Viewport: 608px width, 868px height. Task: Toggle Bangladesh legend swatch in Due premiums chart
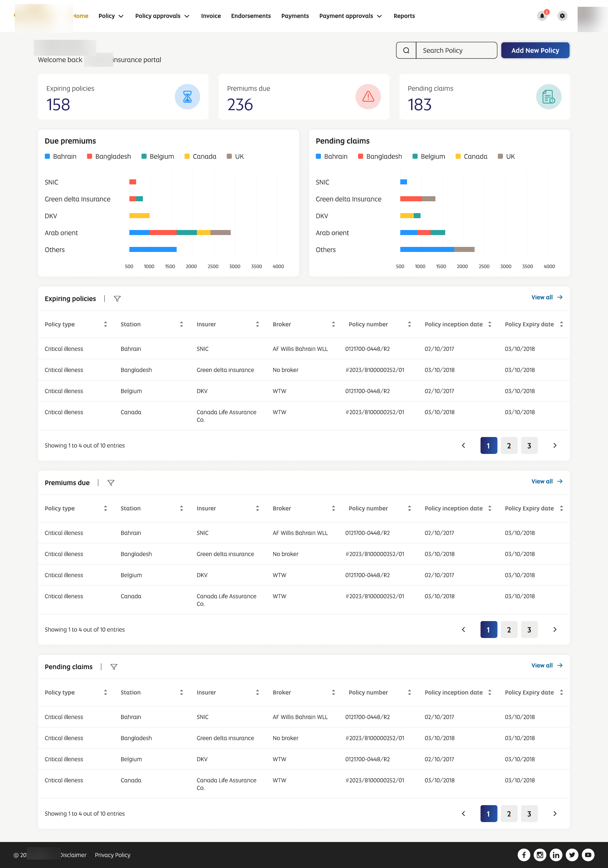point(90,156)
